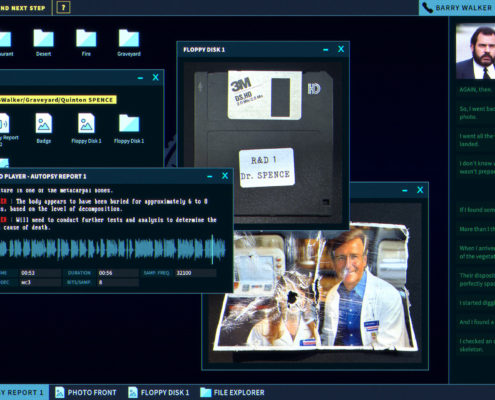Image resolution: width=495 pixels, height=400 pixels.
Task: Click chat message starting 'And I found a'
Action: (x=477, y=322)
